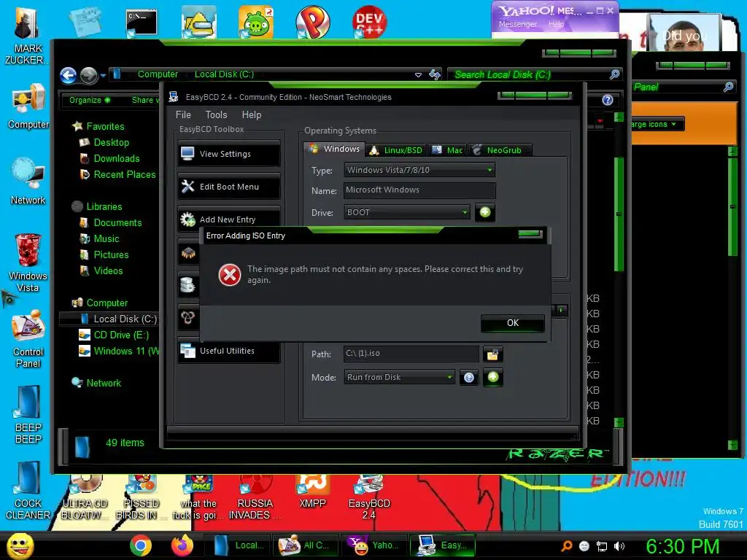Click the ISO Path input field
Viewport: 747px width, 560px height.
[x=411, y=354]
